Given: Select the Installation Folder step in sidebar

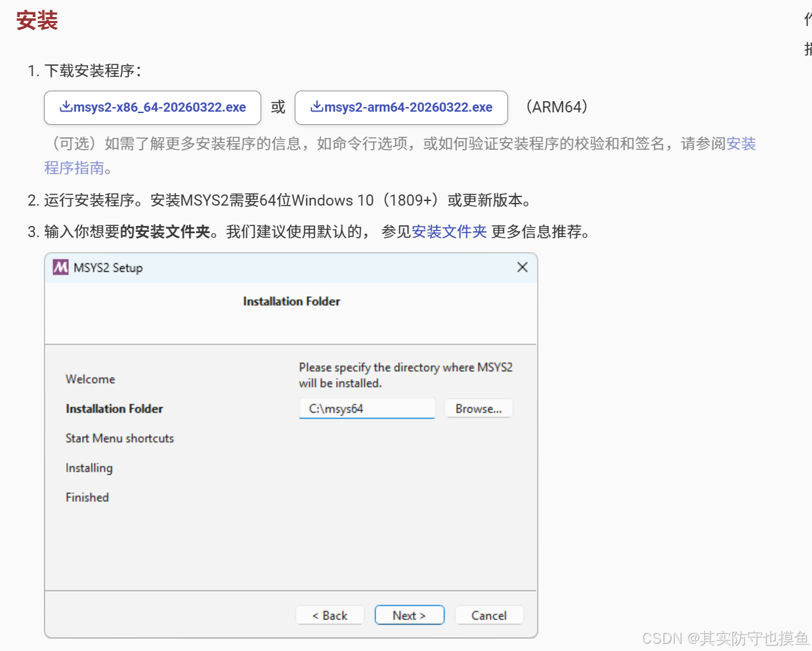Looking at the screenshot, I should (x=114, y=409).
